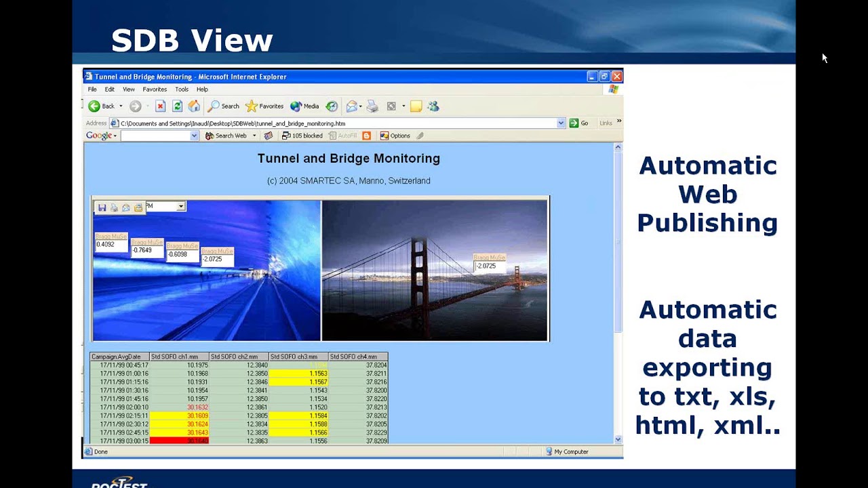Open the Media globe button
868x488 pixels.
[304, 106]
